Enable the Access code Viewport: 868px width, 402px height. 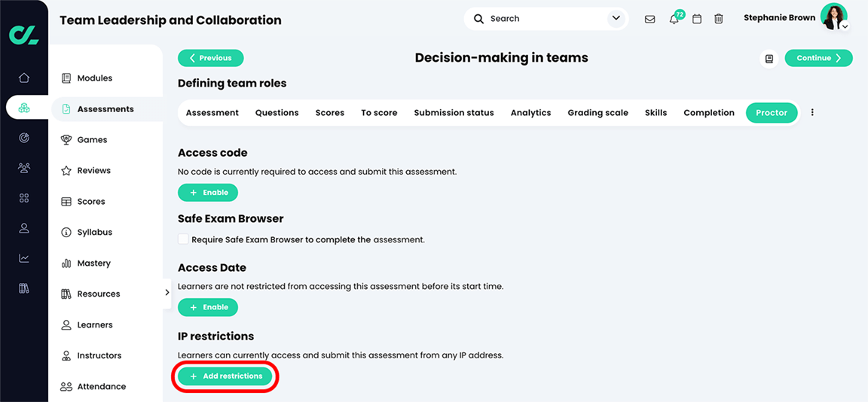208,193
